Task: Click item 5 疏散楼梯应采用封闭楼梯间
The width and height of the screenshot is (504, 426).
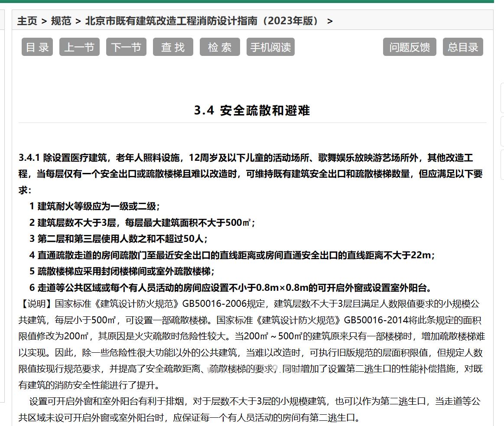Action: coord(122,271)
